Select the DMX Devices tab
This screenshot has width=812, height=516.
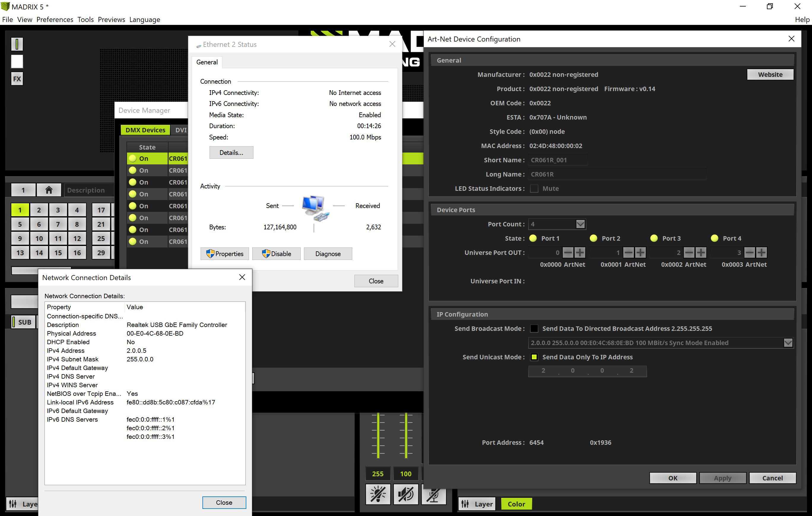[145, 130]
